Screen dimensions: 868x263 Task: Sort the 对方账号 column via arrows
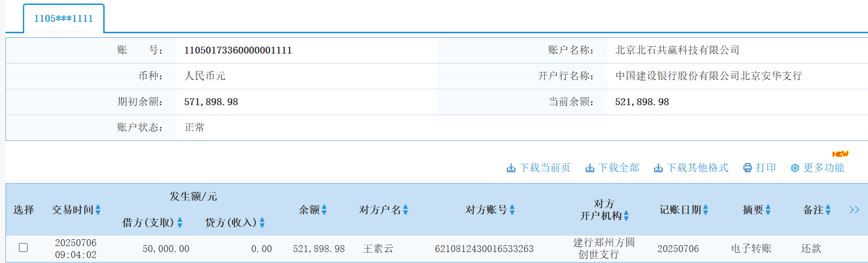pyautogui.click(x=512, y=210)
